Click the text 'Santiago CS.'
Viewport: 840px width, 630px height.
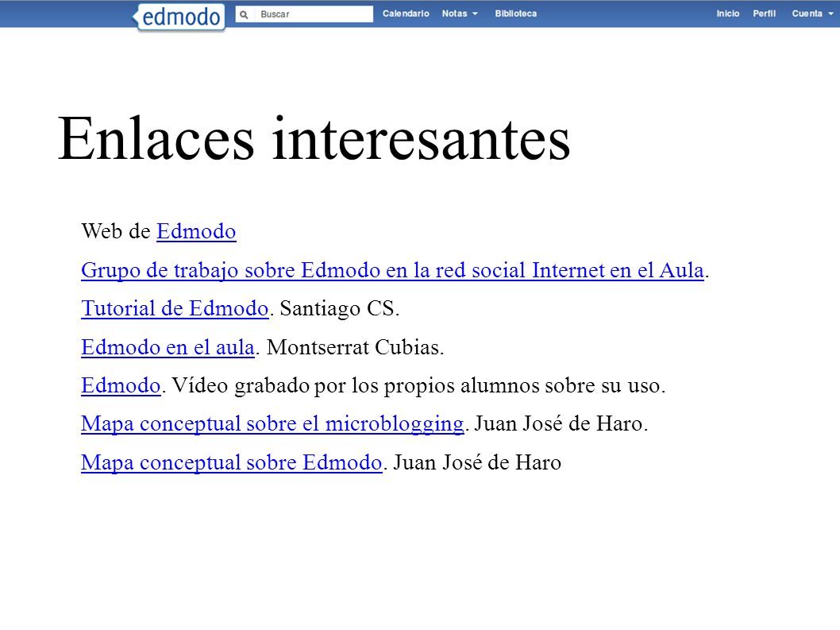(340, 308)
